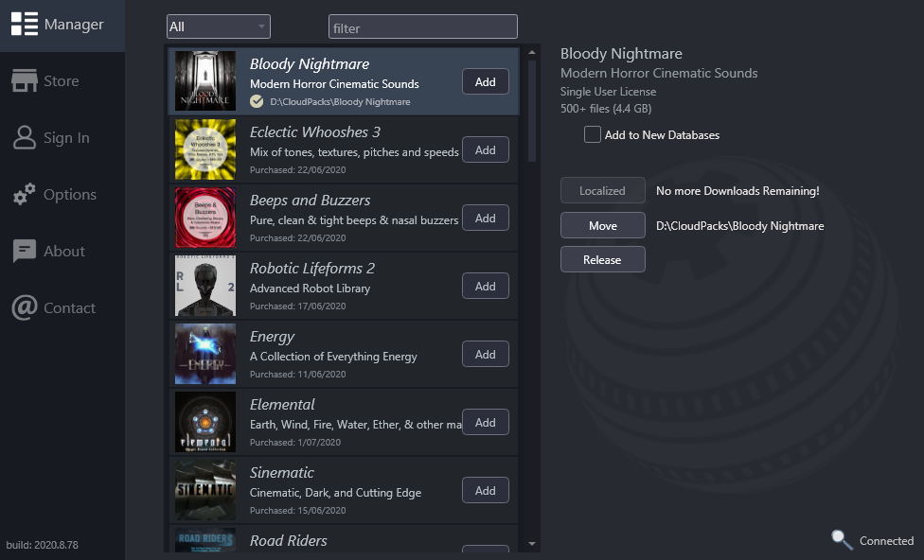Click the scrollbar down arrow
Screen dimensions: 924x560
tap(531, 544)
